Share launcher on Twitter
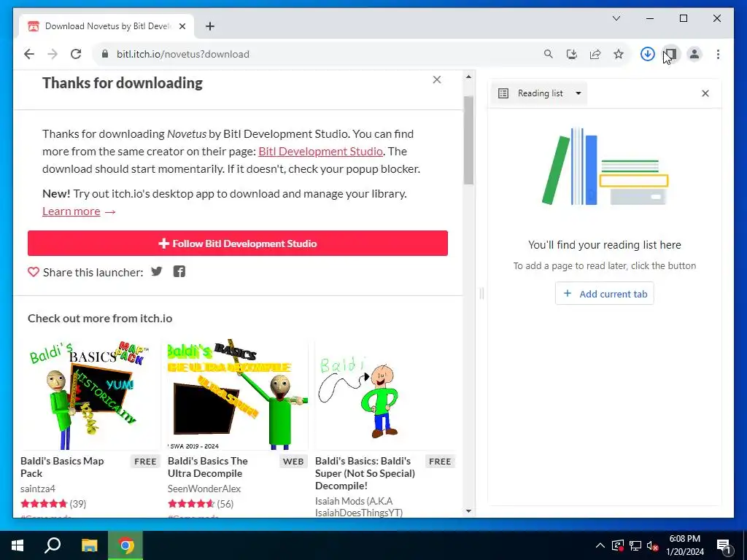747x560 pixels. [x=157, y=271]
